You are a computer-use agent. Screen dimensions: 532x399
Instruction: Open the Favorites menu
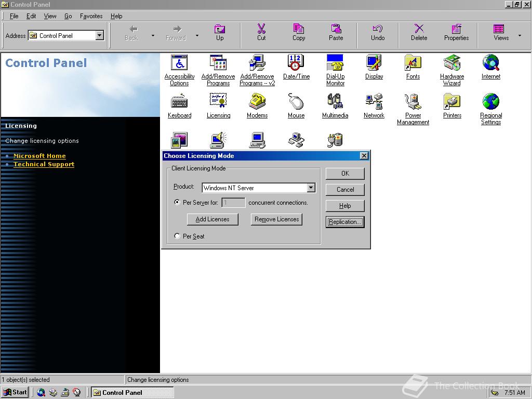tap(91, 16)
